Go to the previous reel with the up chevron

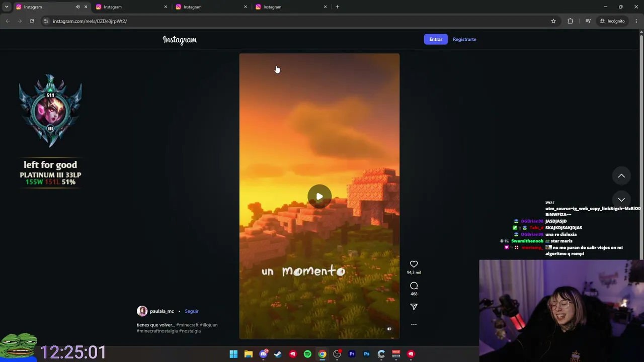pos(621,175)
